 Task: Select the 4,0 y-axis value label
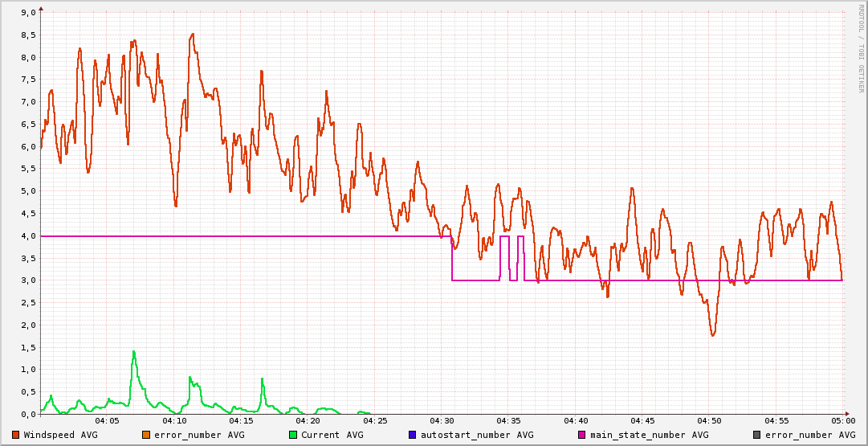[26, 236]
